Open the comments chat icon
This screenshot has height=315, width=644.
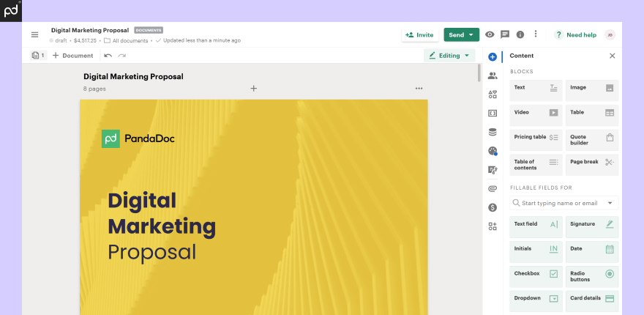(x=505, y=34)
